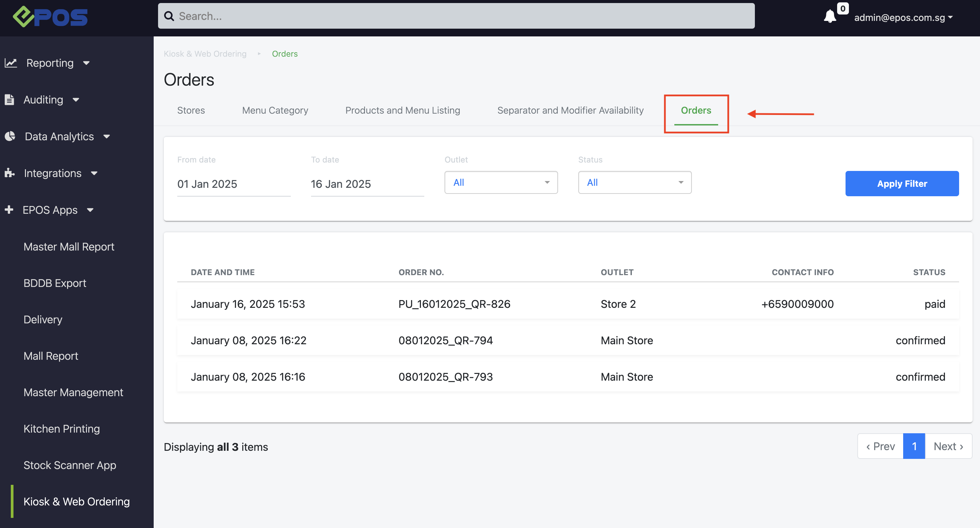The height and width of the screenshot is (528, 980).
Task: Expand the Integrations menu arrow
Action: pyautogui.click(x=94, y=173)
